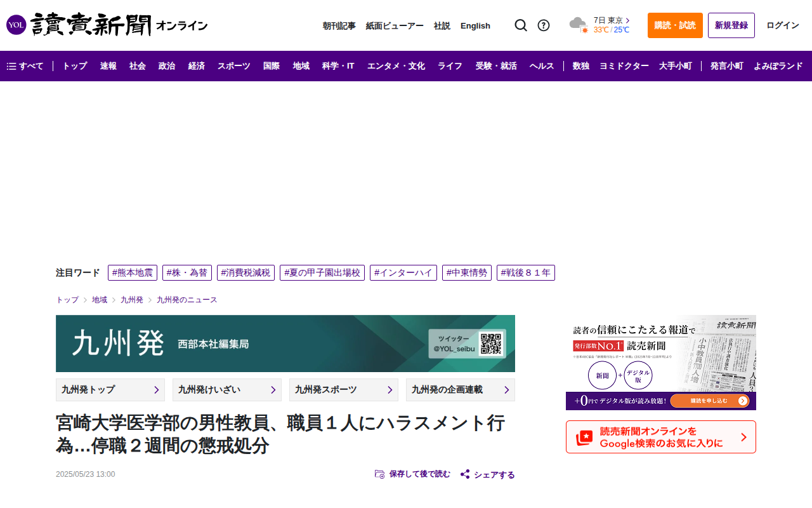Image resolution: width=812 pixels, height=508 pixels.
Task: Click the 読売新聞 subscription ad image
Action: coord(661,363)
